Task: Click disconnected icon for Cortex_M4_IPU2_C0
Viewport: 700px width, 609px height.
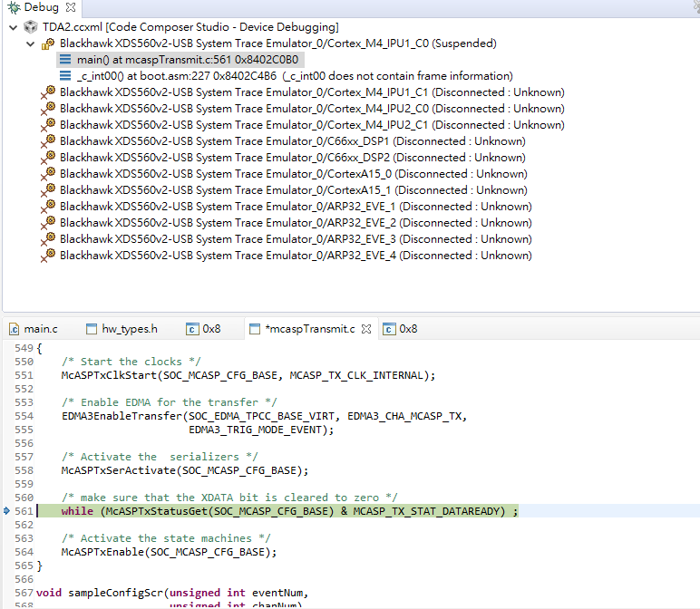Action: coord(48,109)
